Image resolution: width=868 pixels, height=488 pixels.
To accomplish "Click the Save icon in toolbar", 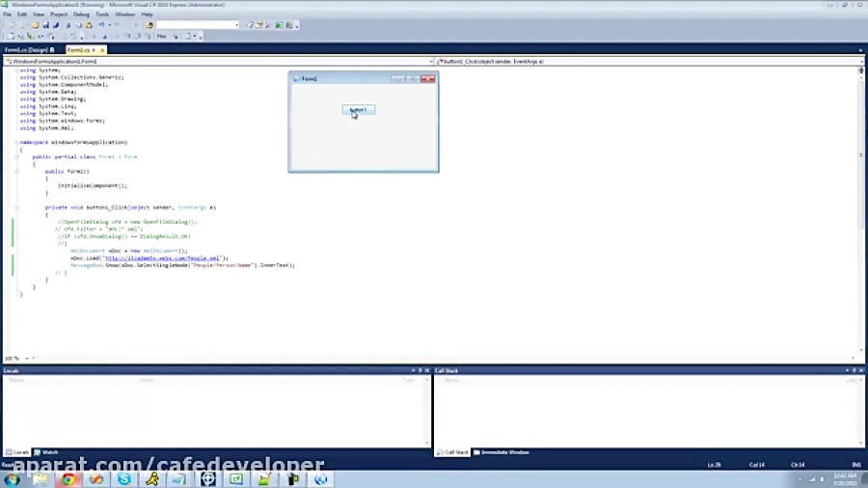I will [x=46, y=25].
